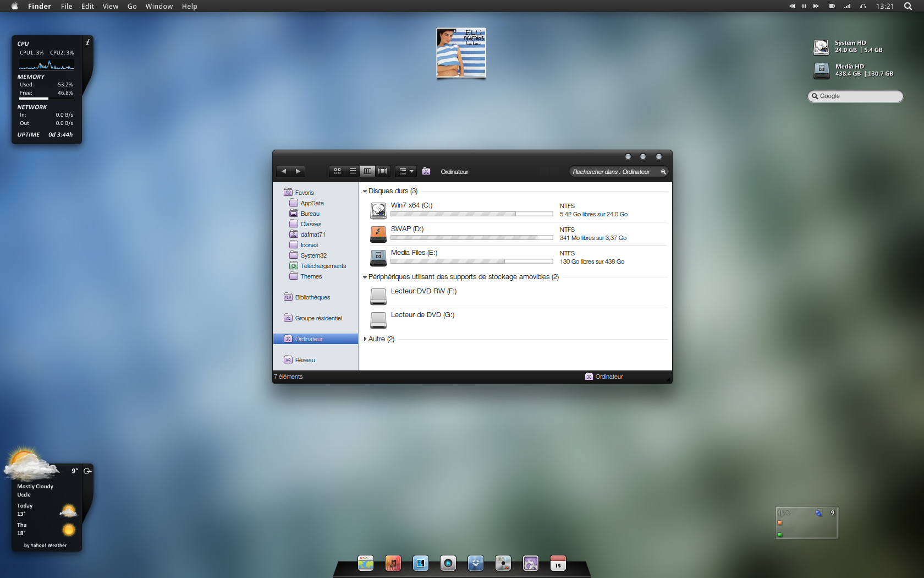Click 130 Go libres sur 438 Go text
This screenshot has height=578, width=924.
[x=592, y=262]
